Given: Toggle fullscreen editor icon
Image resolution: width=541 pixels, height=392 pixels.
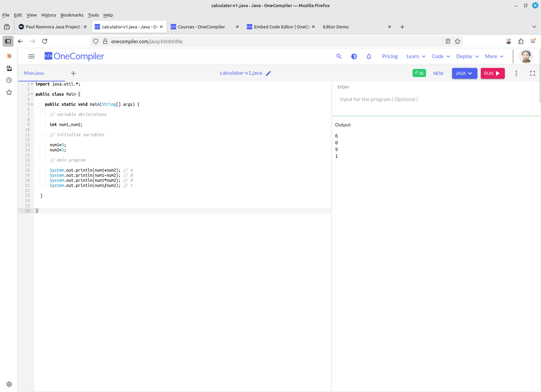Looking at the screenshot, I should click(533, 73).
